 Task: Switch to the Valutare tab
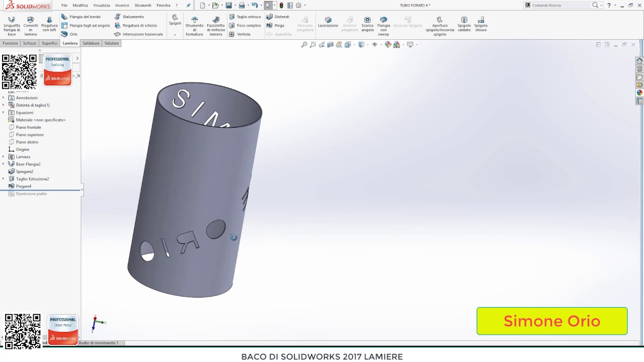pyautogui.click(x=112, y=43)
